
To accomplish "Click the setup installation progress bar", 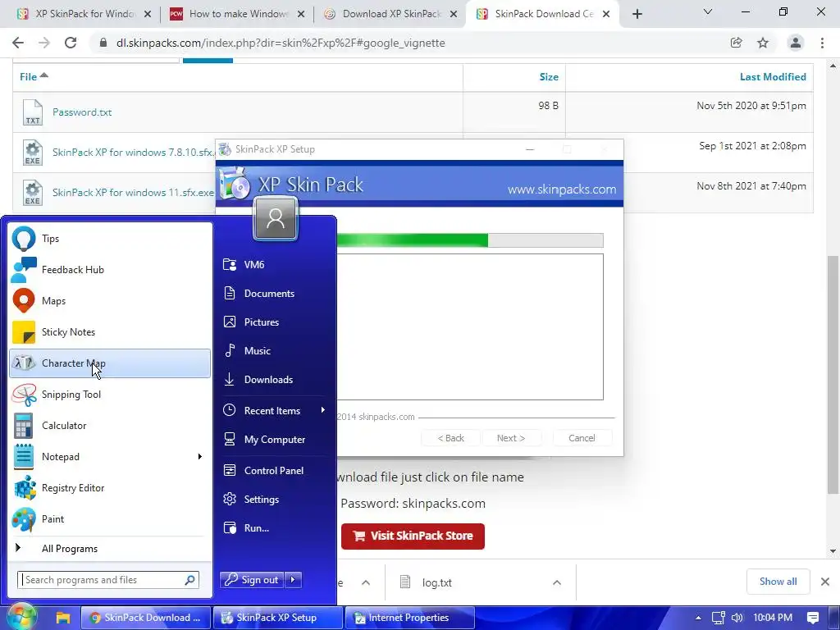I will coord(470,240).
